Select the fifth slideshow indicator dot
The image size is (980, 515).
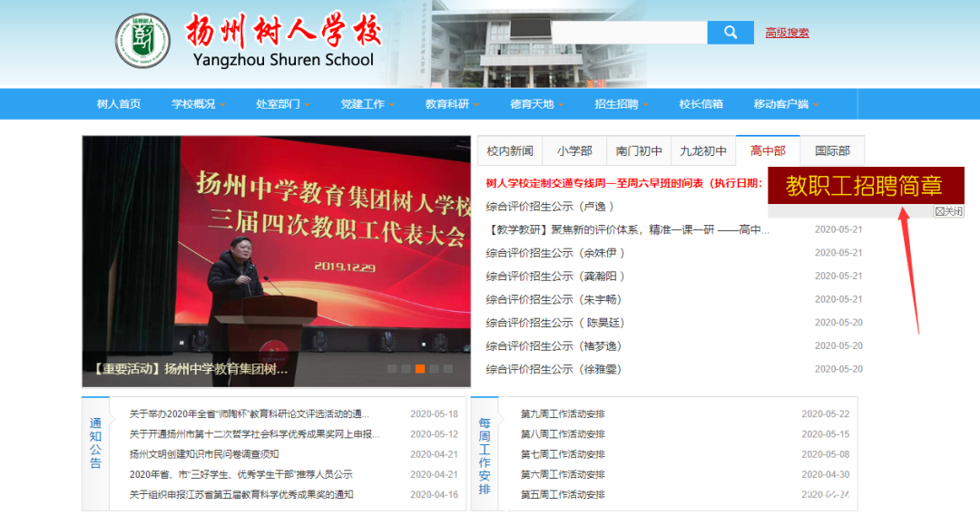(x=448, y=369)
